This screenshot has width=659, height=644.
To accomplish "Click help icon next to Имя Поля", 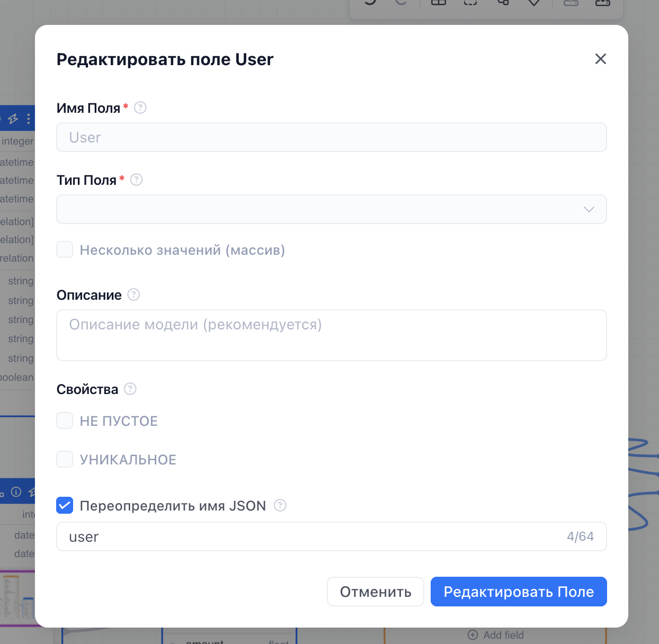I will [x=140, y=108].
